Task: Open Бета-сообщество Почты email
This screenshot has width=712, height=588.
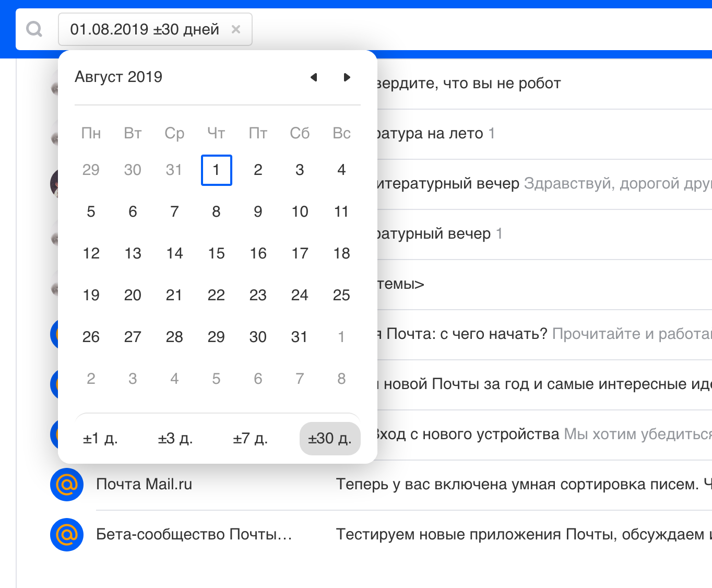Action: (x=517, y=535)
